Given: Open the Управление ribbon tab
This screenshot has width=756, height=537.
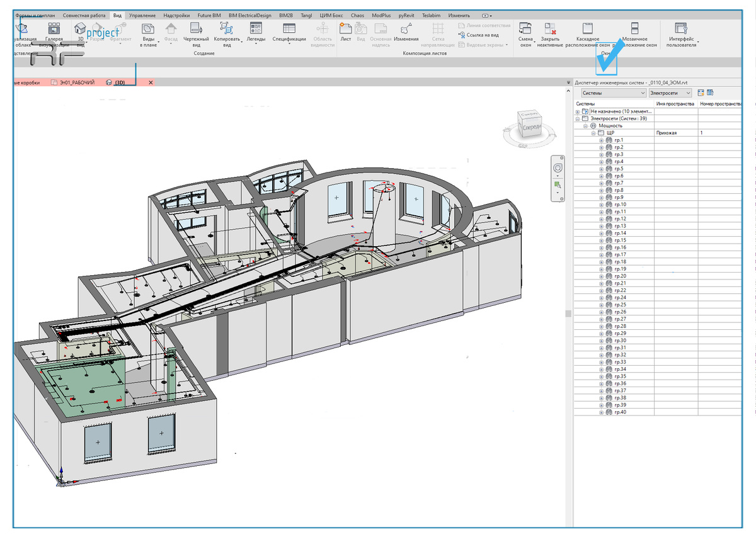Looking at the screenshot, I should (142, 14).
